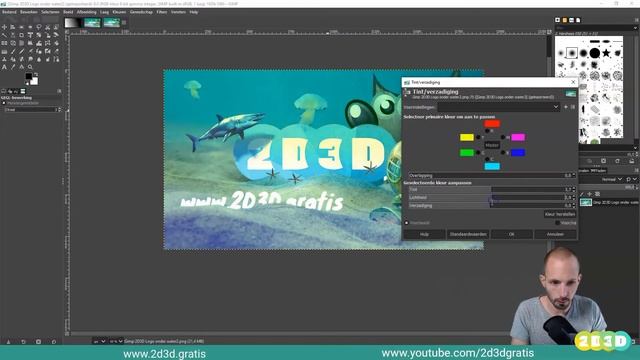Open the Voorinstellingen presets dropdown

[499, 107]
